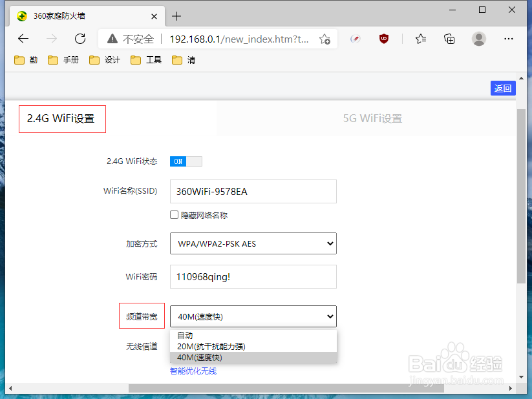Edit the WiFi名称(SSID) field
The image size is (532, 399).
(x=253, y=192)
